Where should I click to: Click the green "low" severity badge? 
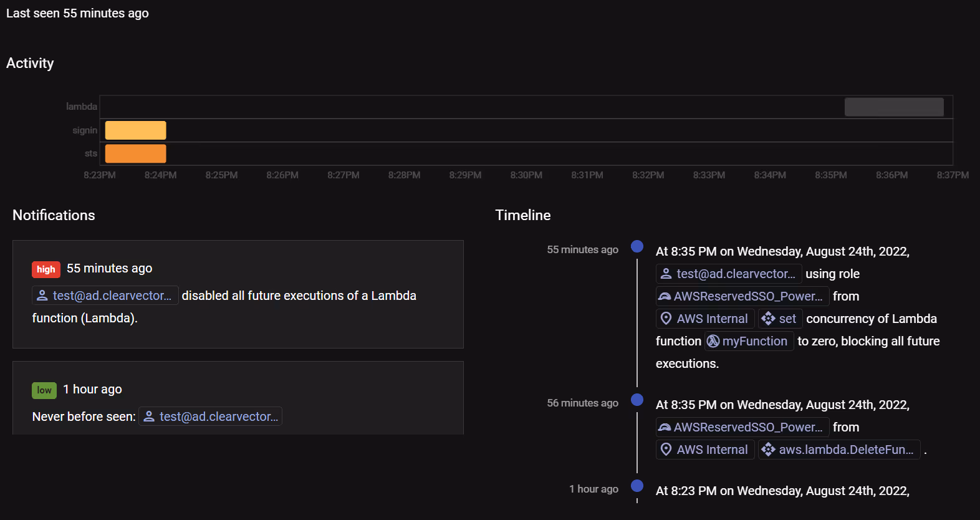[x=44, y=390]
